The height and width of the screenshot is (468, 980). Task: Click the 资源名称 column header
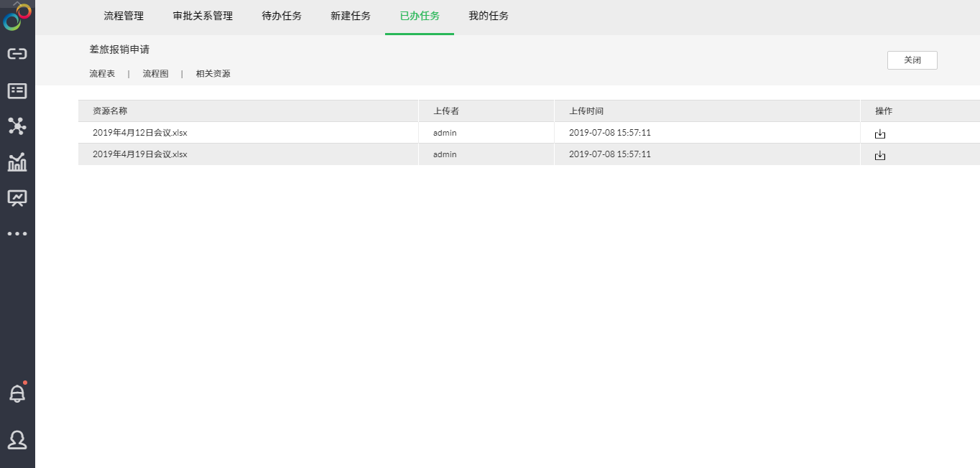point(110,111)
